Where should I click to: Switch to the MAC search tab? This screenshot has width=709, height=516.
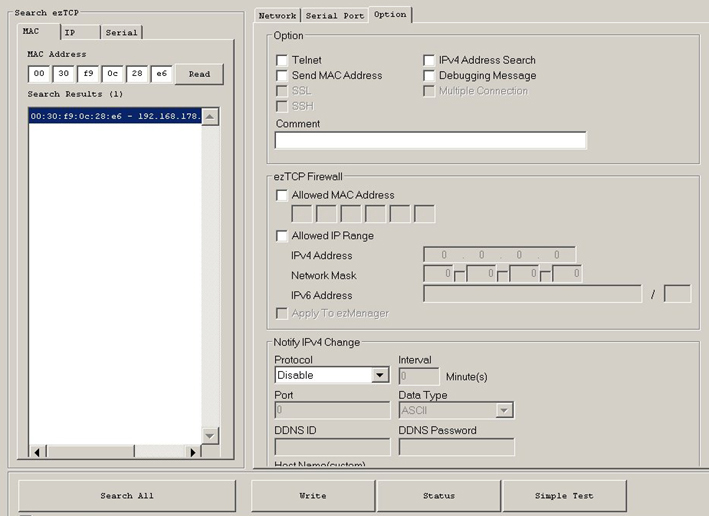(x=38, y=32)
